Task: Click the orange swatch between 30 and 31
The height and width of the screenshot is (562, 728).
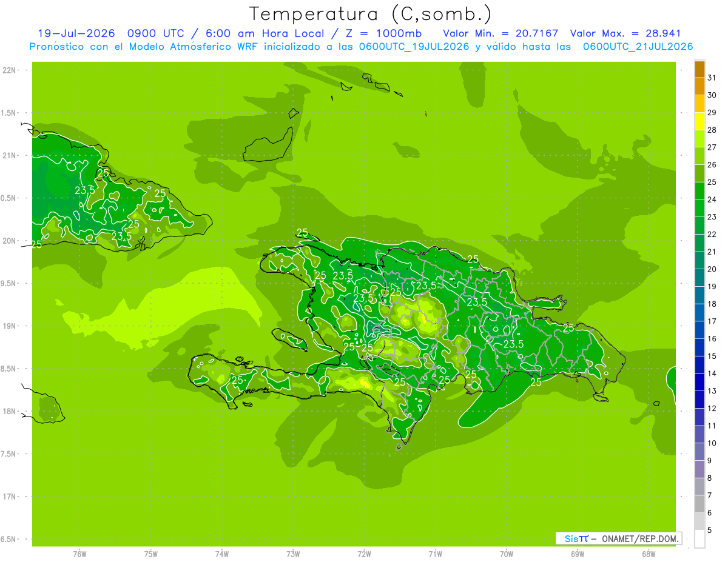Action: coord(699,86)
